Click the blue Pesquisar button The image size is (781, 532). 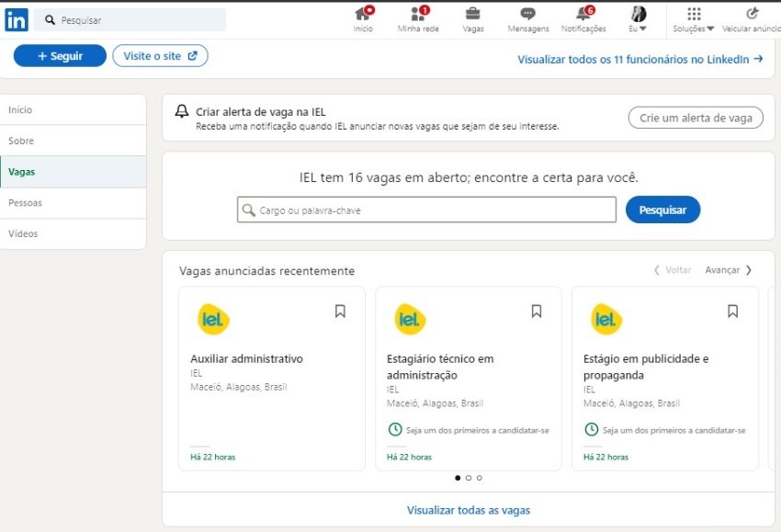663,209
